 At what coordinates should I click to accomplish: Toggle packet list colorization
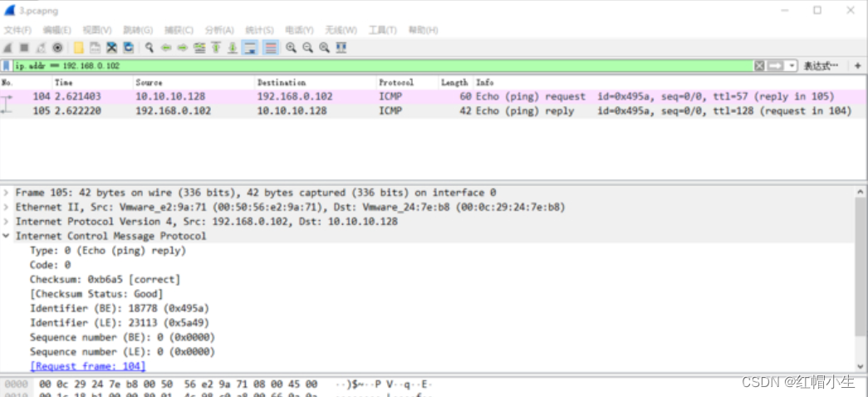[270, 47]
